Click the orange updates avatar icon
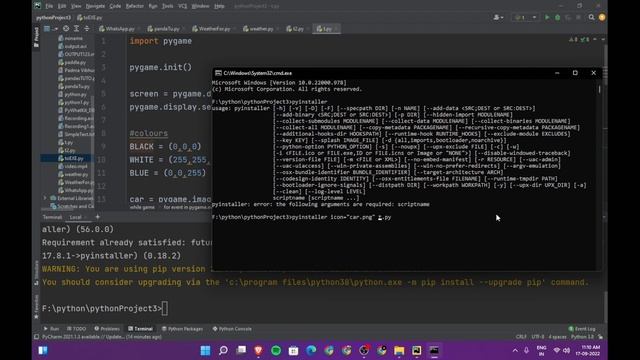This screenshot has width=640, height=360. point(602,17)
